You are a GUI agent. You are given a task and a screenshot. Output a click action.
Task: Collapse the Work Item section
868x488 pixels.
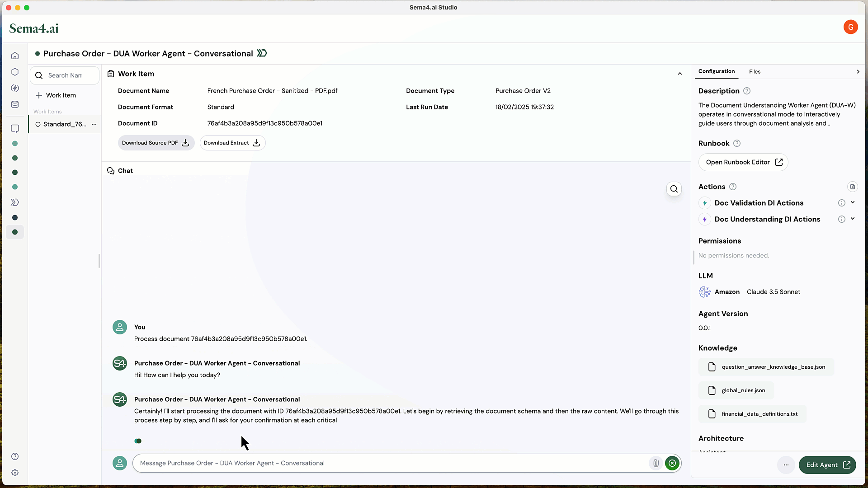679,74
